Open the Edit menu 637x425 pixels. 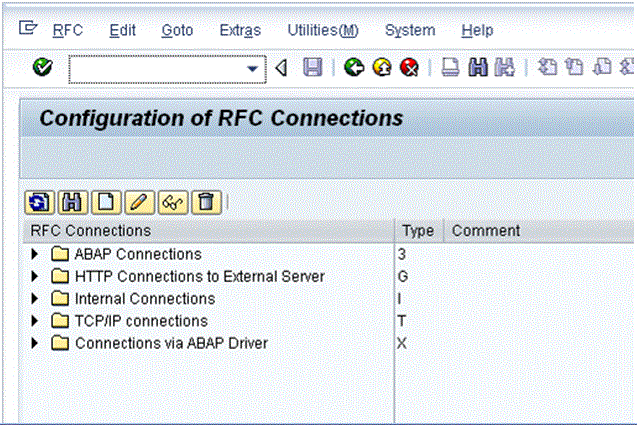[x=122, y=30]
